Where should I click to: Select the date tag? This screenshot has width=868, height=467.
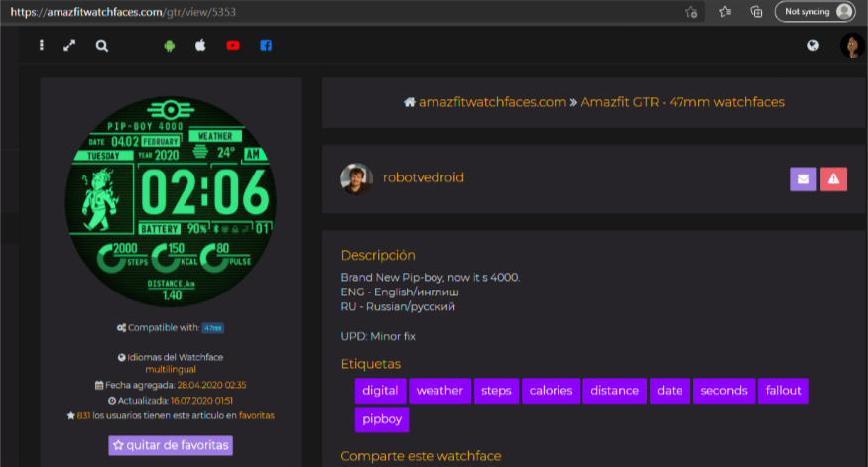point(670,391)
